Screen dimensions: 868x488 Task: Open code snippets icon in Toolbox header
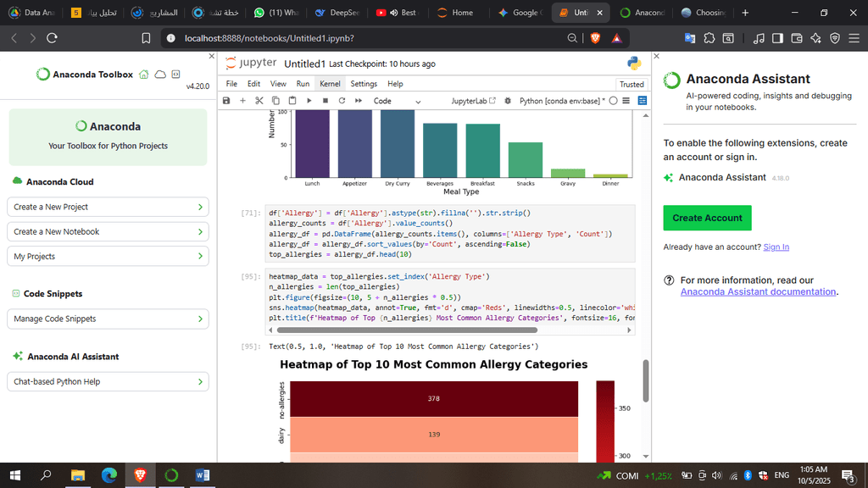(175, 75)
